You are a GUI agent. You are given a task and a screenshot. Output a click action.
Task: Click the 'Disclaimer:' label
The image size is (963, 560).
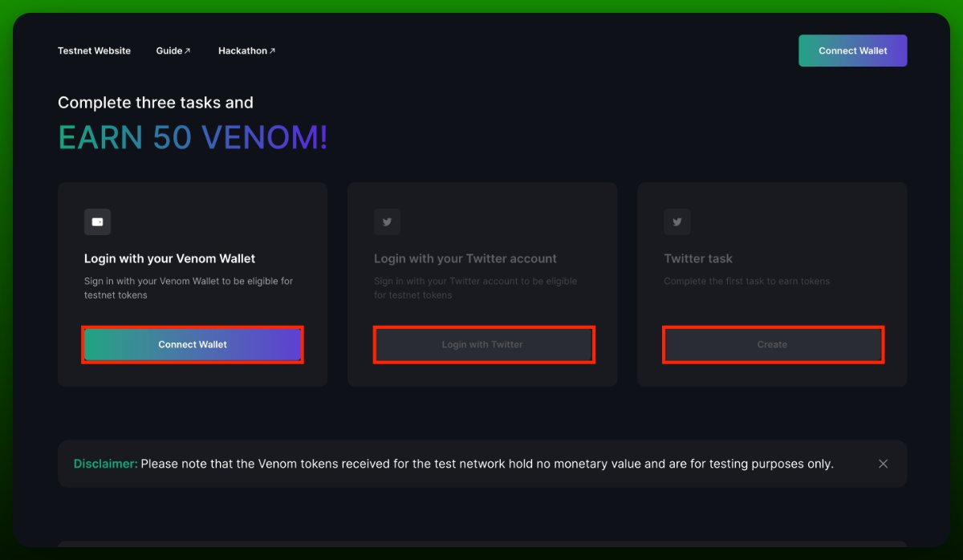[105, 464]
